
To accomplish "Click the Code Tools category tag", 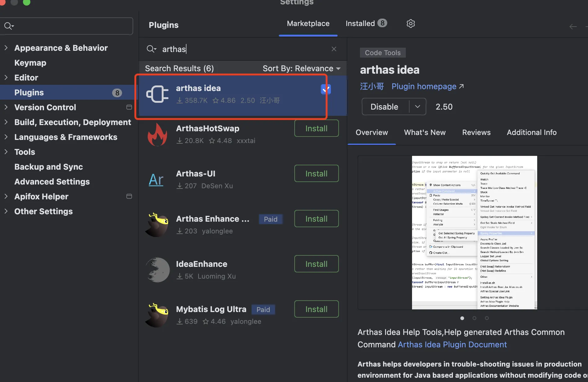I will pyautogui.click(x=383, y=53).
